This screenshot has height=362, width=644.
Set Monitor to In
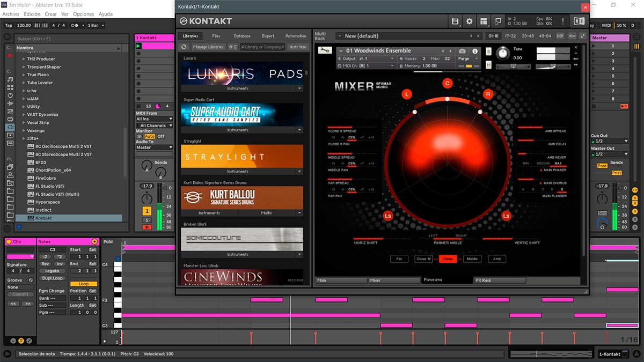tap(140, 137)
